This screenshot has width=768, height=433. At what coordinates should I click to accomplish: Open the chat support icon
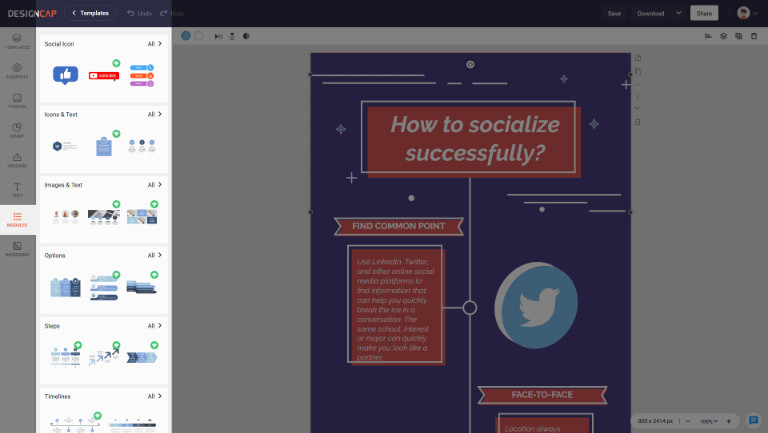[753, 420]
